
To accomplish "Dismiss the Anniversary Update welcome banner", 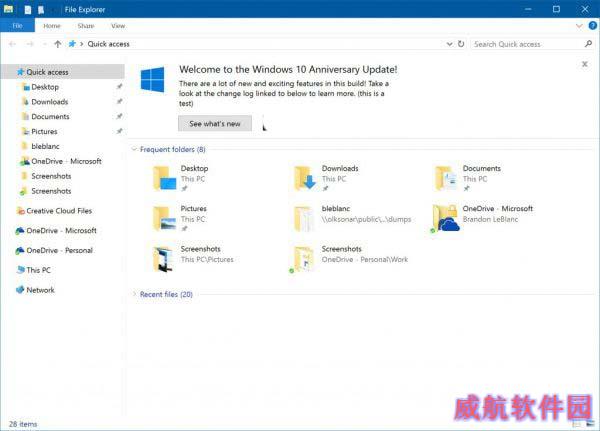I will [585, 64].
